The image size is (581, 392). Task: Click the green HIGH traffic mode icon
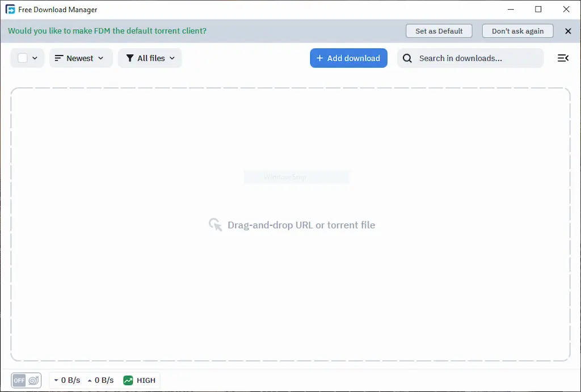[128, 380]
